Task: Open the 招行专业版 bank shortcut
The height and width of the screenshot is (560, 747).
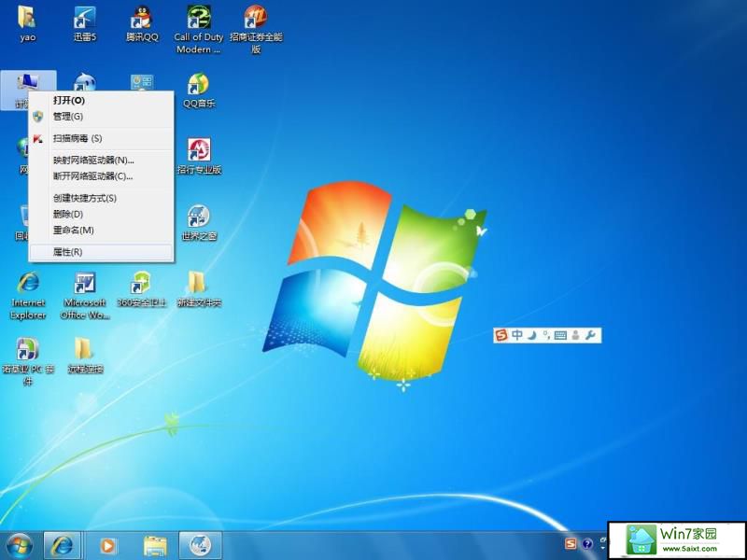Action: [x=199, y=156]
